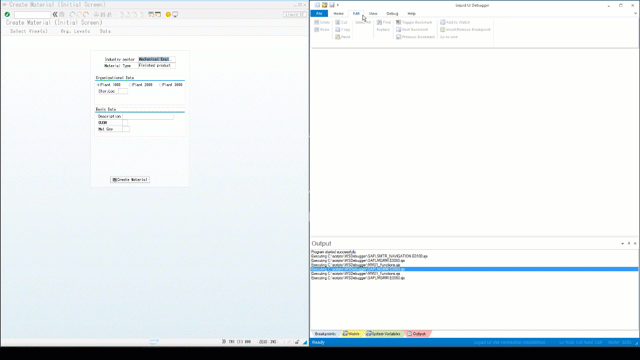The image size is (640, 360).
Task: Click the Insert/Remove Breakpoint icon
Action: [x=442, y=30]
